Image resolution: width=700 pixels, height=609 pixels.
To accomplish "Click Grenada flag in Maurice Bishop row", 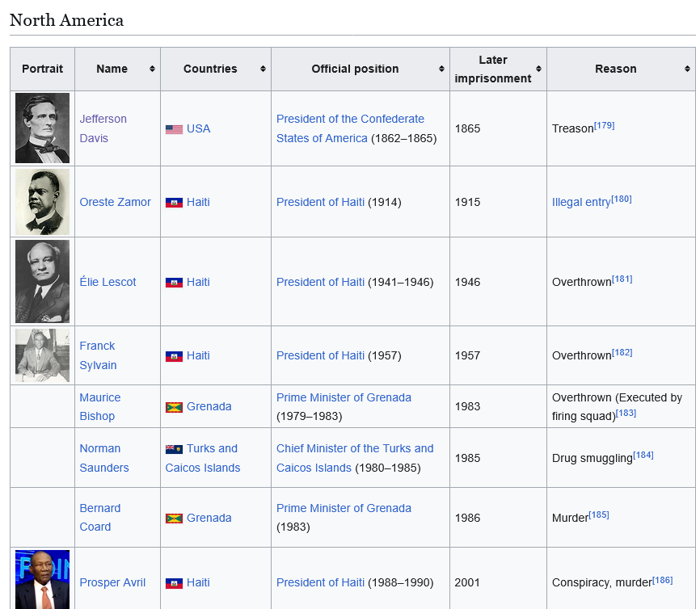I will [x=174, y=407].
